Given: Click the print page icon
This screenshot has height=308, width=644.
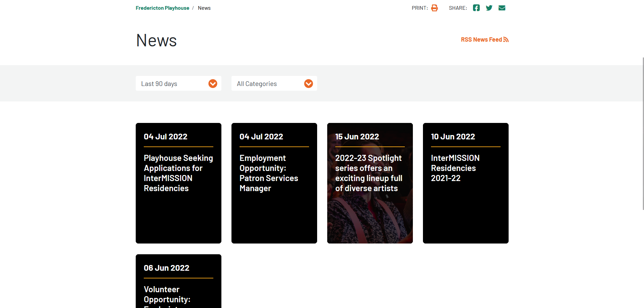Looking at the screenshot, I should 434,8.
